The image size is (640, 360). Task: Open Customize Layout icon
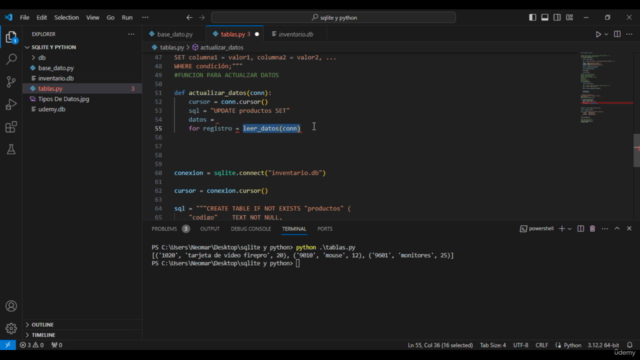click(569, 18)
